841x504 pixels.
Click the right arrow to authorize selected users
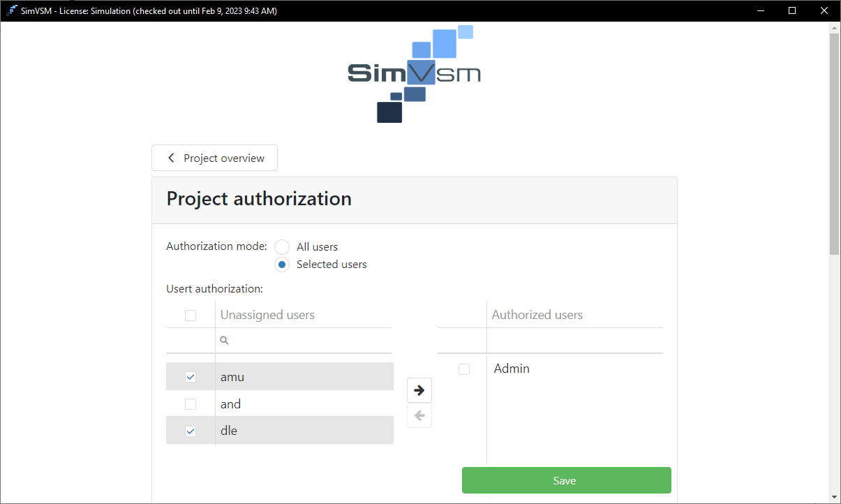tap(419, 390)
